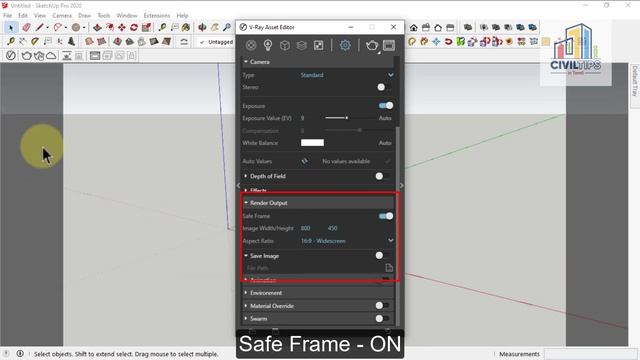
Task: Enable Depth of Field toggle
Action: (382, 176)
